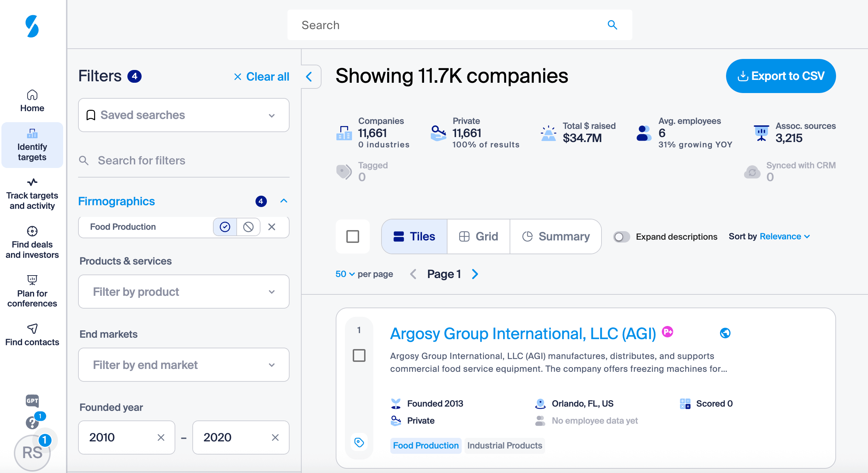
Task: Open the GPT assistant icon
Action: 32,401
